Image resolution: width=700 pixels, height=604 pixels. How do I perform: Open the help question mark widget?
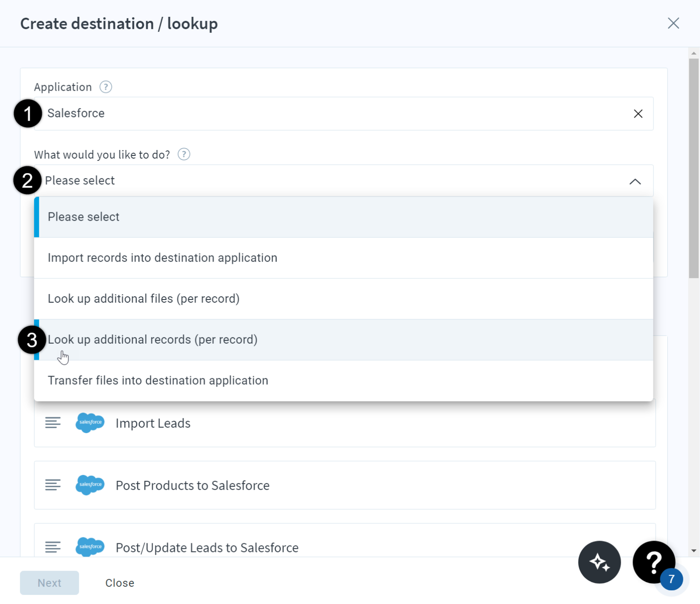[654, 562]
